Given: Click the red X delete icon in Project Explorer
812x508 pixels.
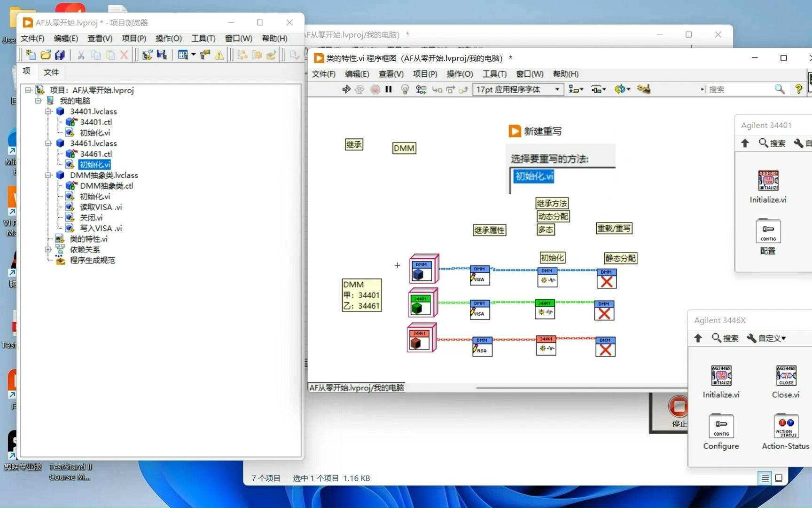Looking at the screenshot, I should (124, 55).
